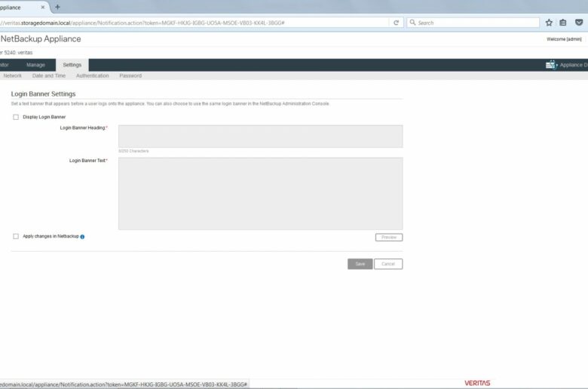Enable the Display Login Banner checkbox

16,117
